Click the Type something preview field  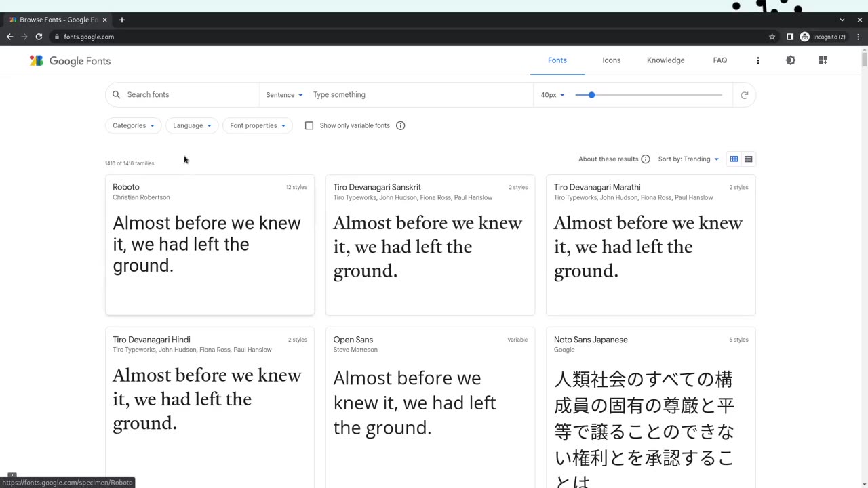tap(420, 95)
